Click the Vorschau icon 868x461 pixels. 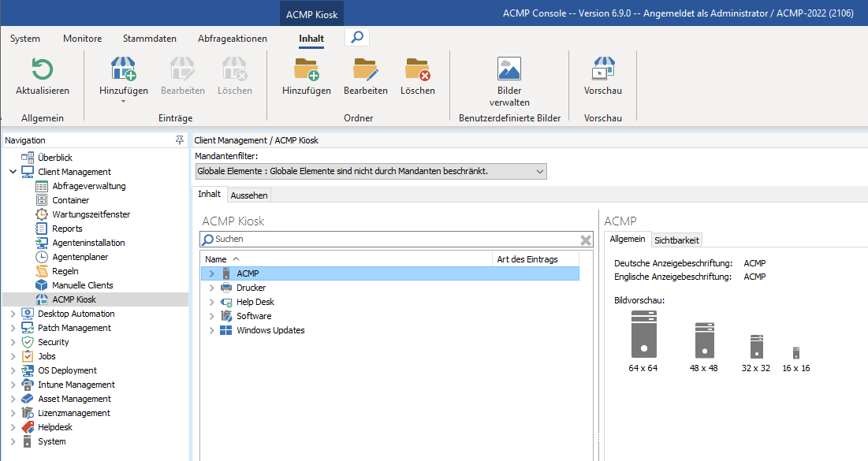point(603,69)
